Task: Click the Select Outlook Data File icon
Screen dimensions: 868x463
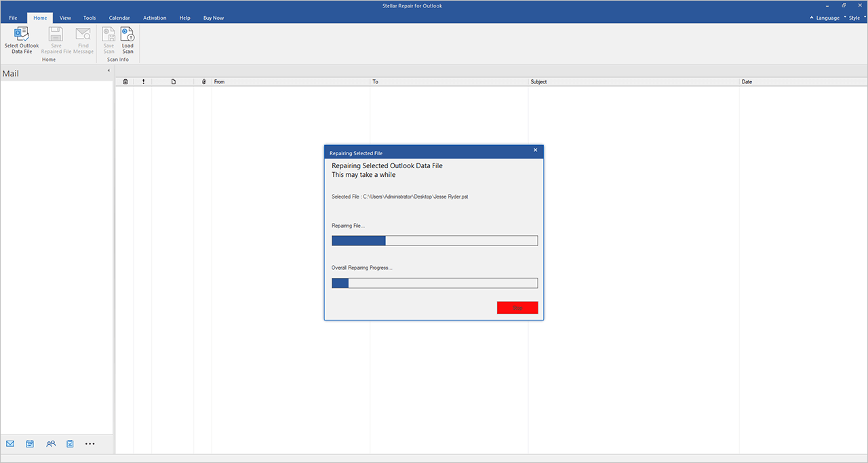Action: [x=22, y=35]
